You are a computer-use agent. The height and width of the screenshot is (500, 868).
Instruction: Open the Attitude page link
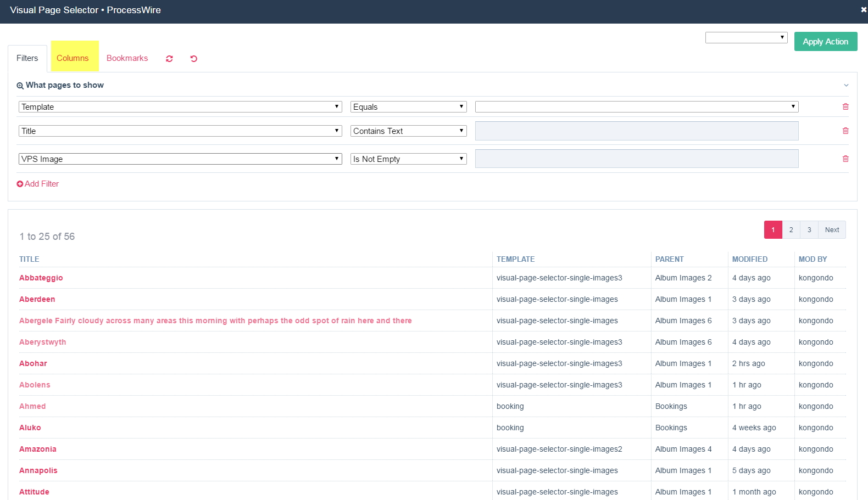pyautogui.click(x=34, y=492)
